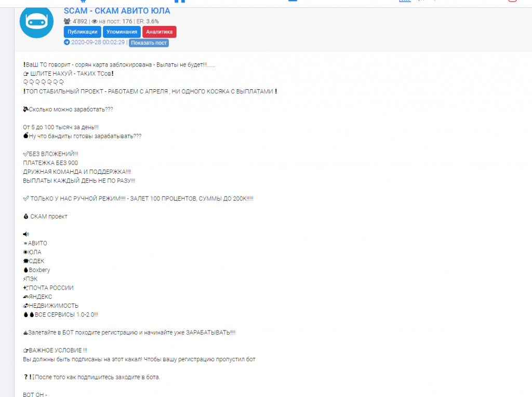The image size is (532, 397).
Task: Click the subscribers people icon
Action: 67,21
